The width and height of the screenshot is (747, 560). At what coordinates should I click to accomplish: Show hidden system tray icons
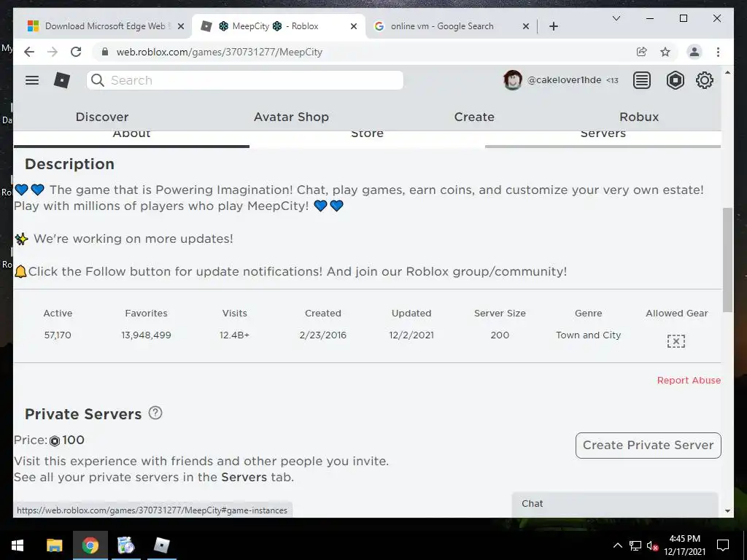coord(617,545)
